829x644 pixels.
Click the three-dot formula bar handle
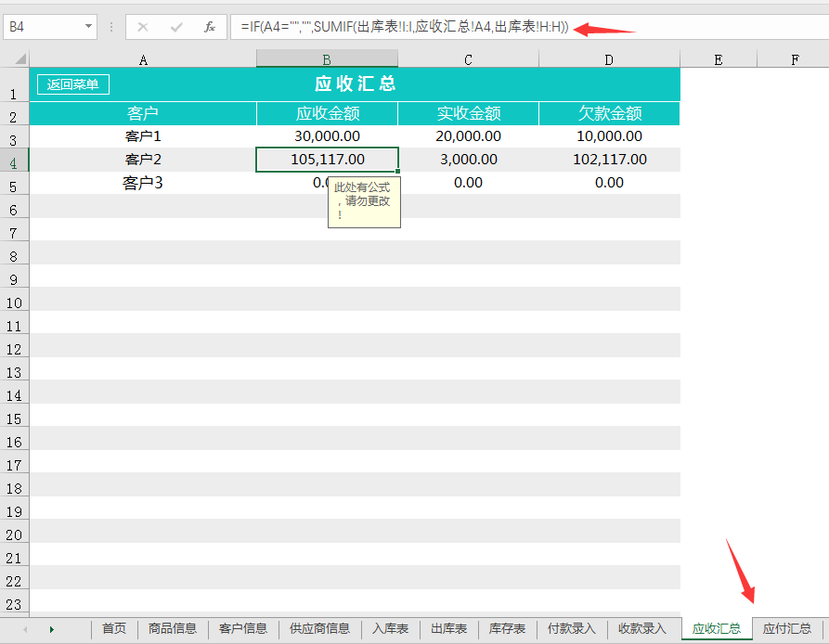pyautogui.click(x=111, y=27)
